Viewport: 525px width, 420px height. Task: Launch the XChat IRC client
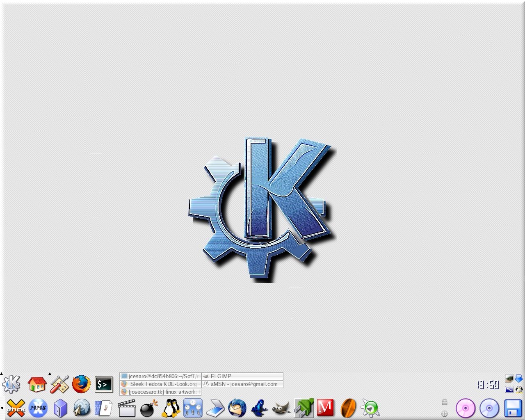click(16, 408)
